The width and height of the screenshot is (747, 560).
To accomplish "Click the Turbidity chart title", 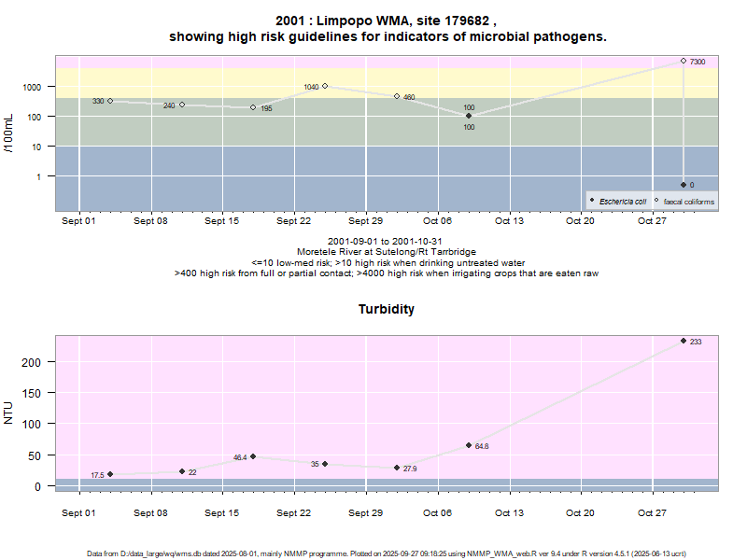I will 387,309.
